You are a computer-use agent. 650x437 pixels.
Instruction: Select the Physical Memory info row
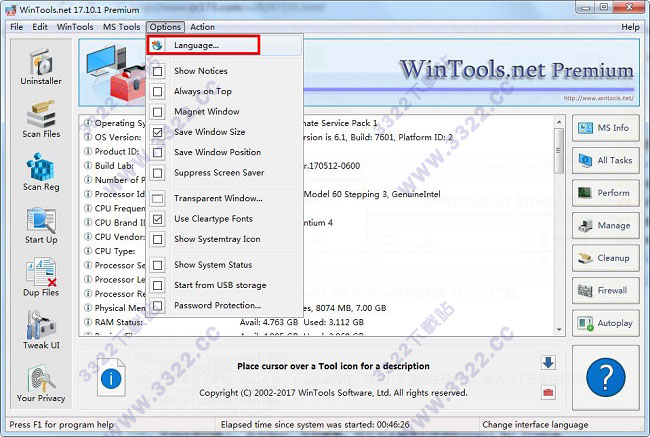(x=317, y=308)
